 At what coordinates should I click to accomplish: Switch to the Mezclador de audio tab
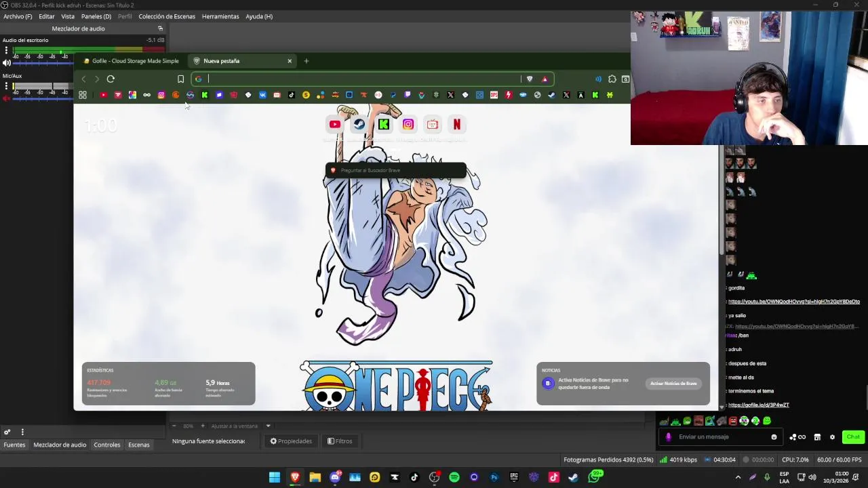coord(60,445)
